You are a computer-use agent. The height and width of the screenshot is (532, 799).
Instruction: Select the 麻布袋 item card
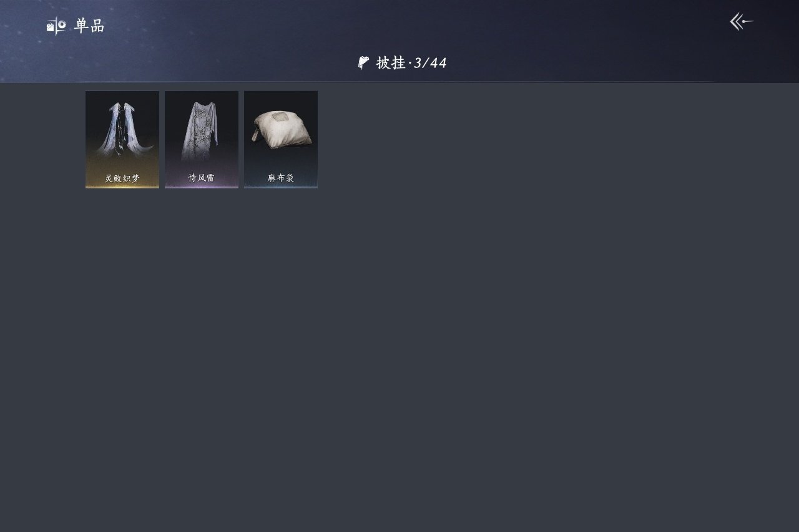tap(281, 140)
